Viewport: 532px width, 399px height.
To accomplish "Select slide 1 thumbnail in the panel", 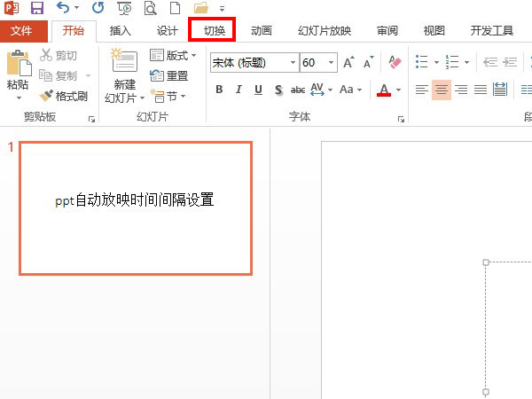I will click(x=136, y=208).
